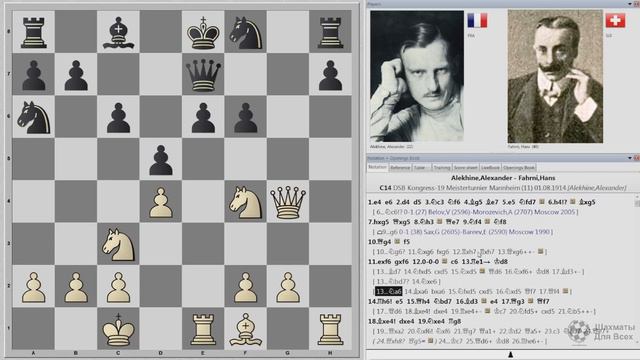640x360 pixels.
Task: Open the Training tab
Action: coord(442,168)
